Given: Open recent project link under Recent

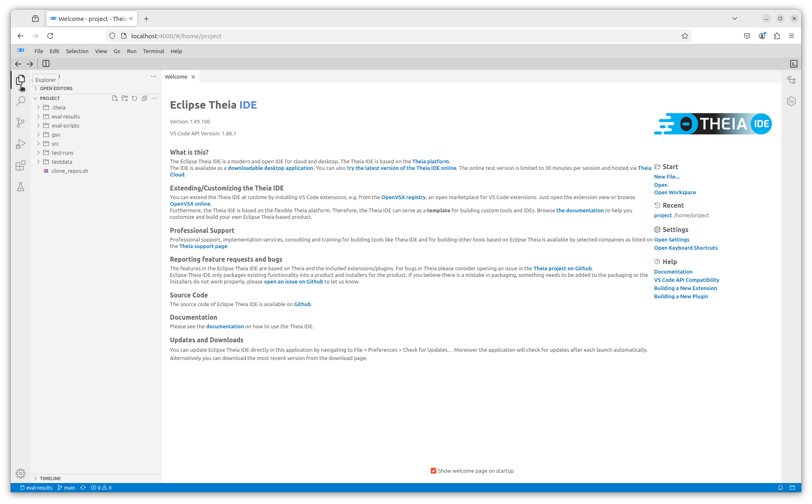Looking at the screenshot, I should [x=663, y=215].
